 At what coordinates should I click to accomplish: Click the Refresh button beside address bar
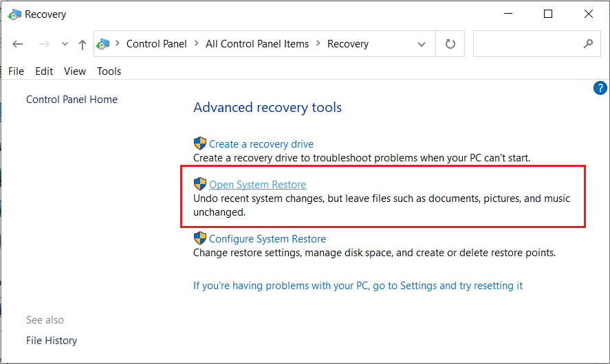click(450, 44)
